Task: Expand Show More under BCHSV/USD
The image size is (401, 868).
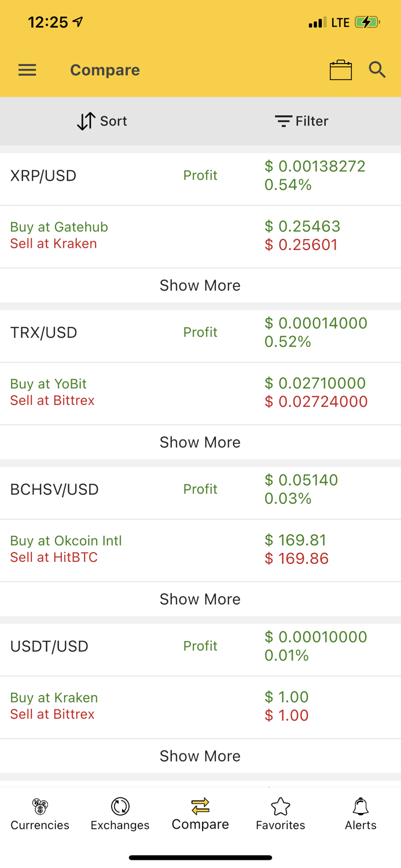Action: (x=200, y=599)
